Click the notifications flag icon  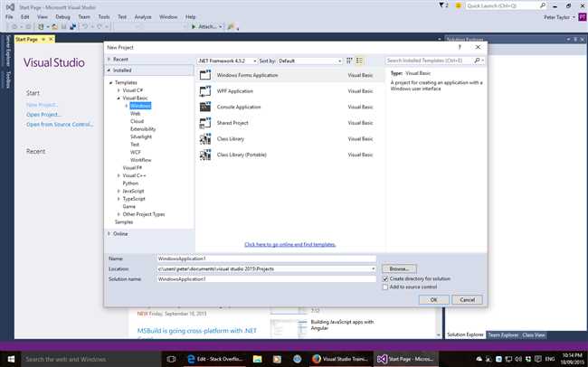click(x=443, y=5)
